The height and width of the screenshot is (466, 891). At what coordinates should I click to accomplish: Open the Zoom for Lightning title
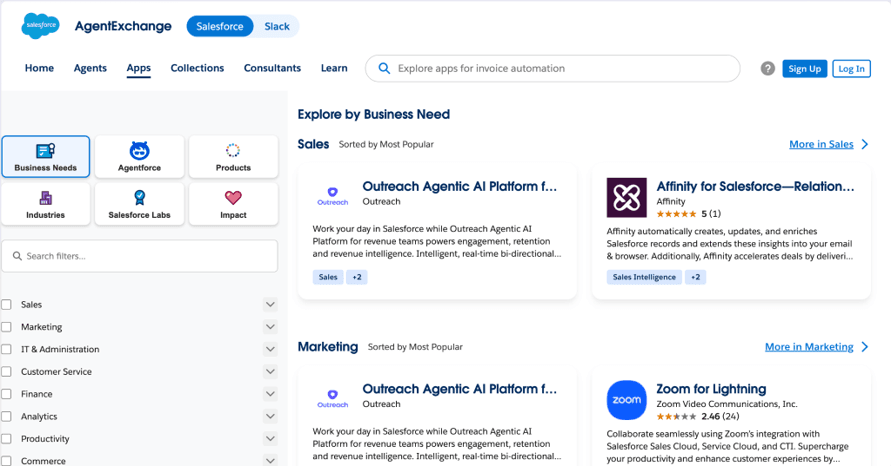click(x=711, y=389)
